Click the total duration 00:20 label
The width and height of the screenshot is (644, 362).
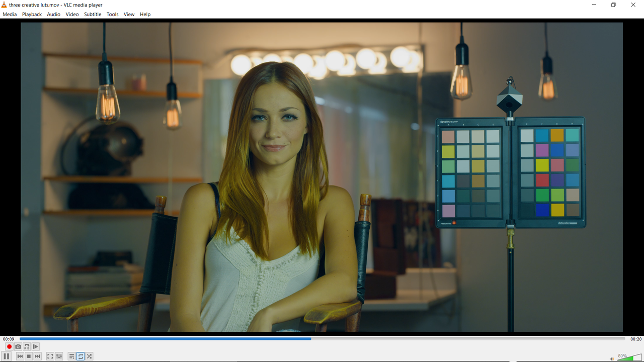click(x=636, y=339)
